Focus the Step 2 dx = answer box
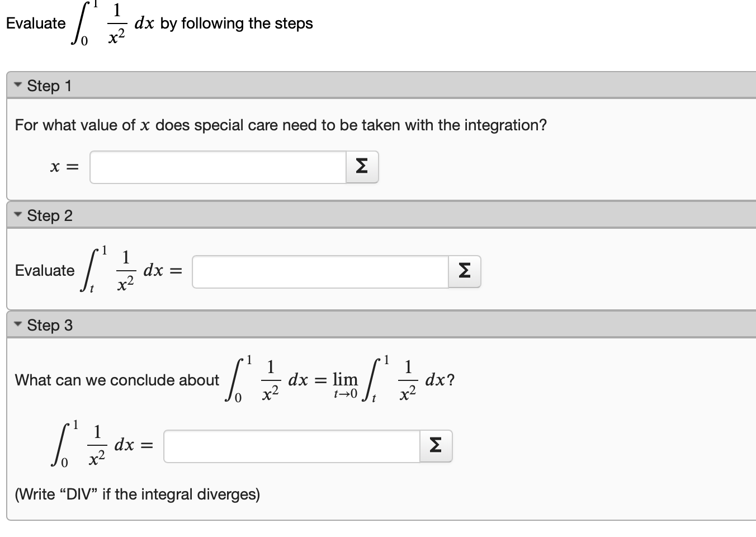 coord(319,271)
